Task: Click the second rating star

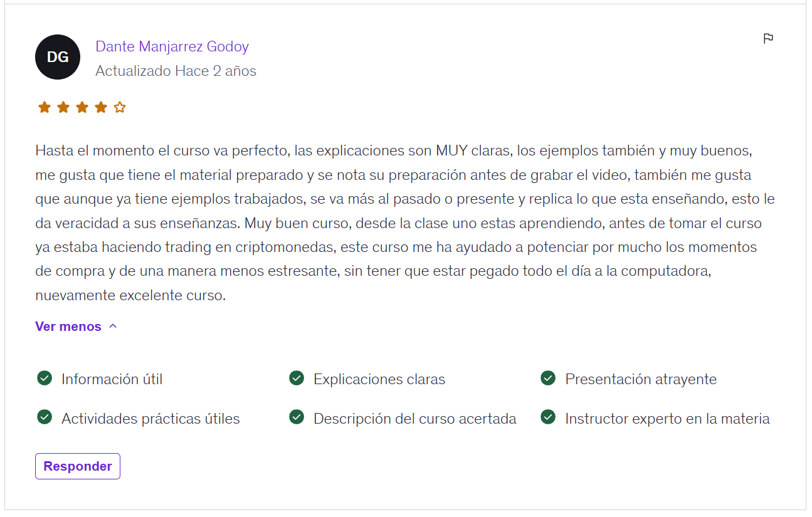Action: point(63,107)
